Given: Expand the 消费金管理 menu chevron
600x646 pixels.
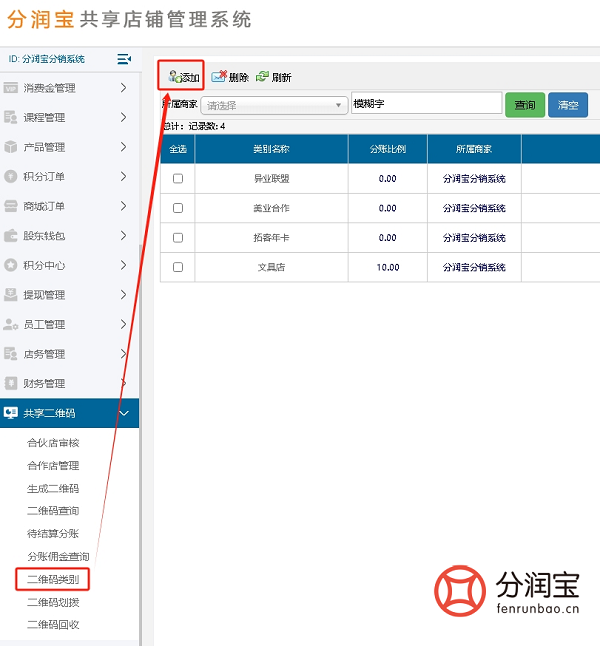Looking at the screenshot, I should (x=123, y=87).
